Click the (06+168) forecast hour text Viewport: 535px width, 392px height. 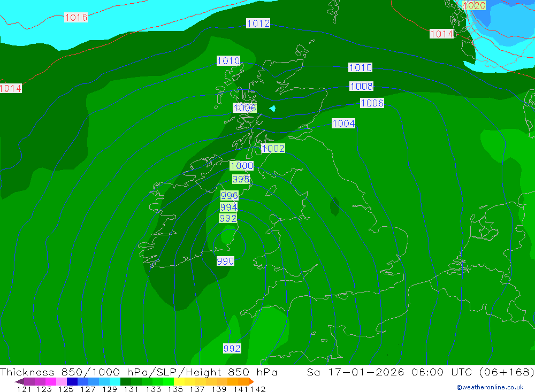507,372
